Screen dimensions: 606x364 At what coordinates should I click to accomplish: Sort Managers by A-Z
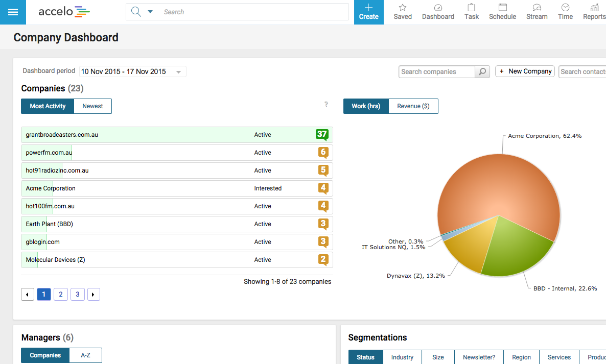85,355
